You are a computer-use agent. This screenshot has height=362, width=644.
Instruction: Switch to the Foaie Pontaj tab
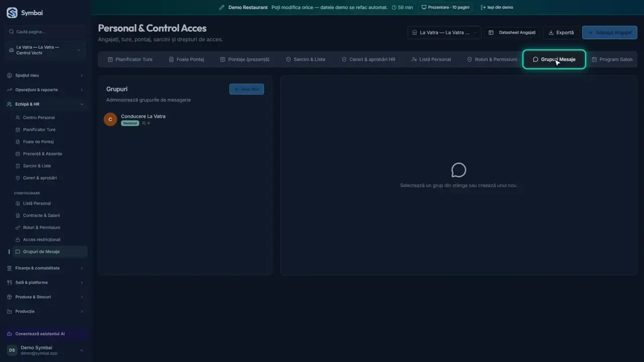tap(186, 59)
